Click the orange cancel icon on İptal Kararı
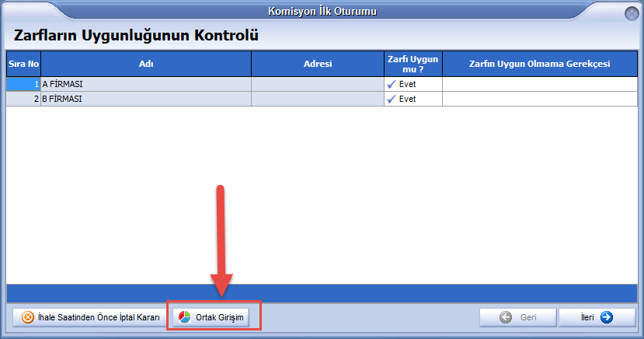The image size is (644, 339). click(27, 317)
